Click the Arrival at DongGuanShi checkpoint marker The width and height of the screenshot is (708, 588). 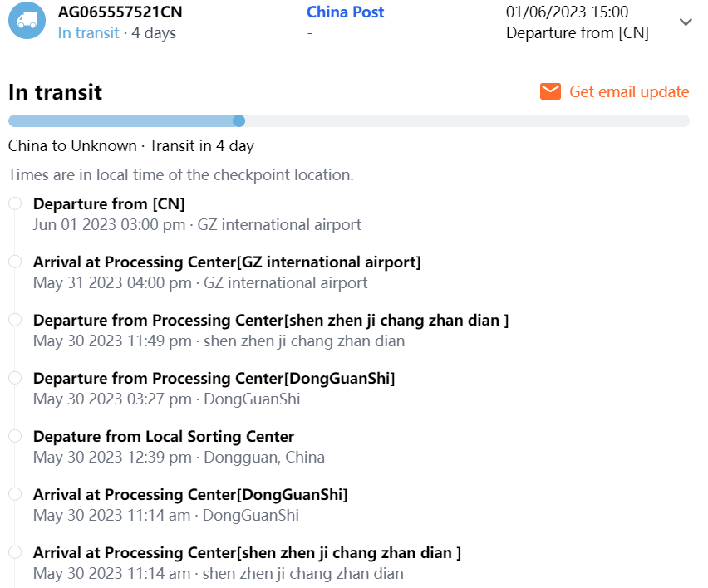(x=15, y=494)
